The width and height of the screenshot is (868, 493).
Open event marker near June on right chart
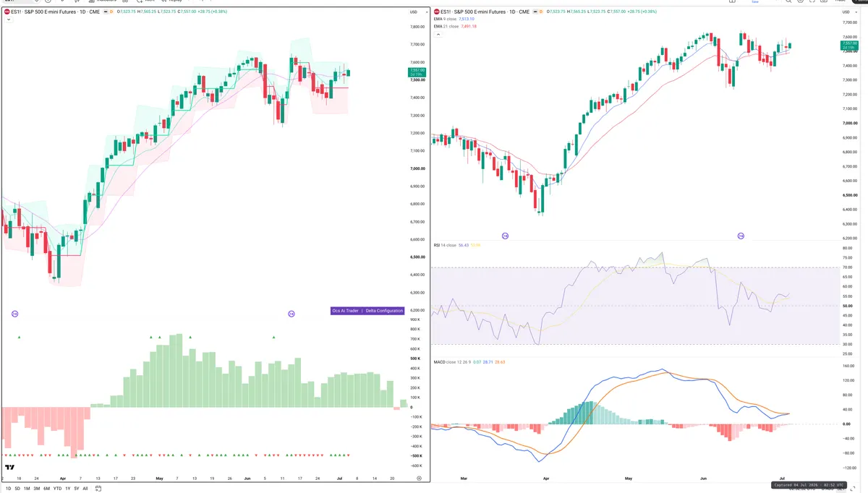click(741, 236)
